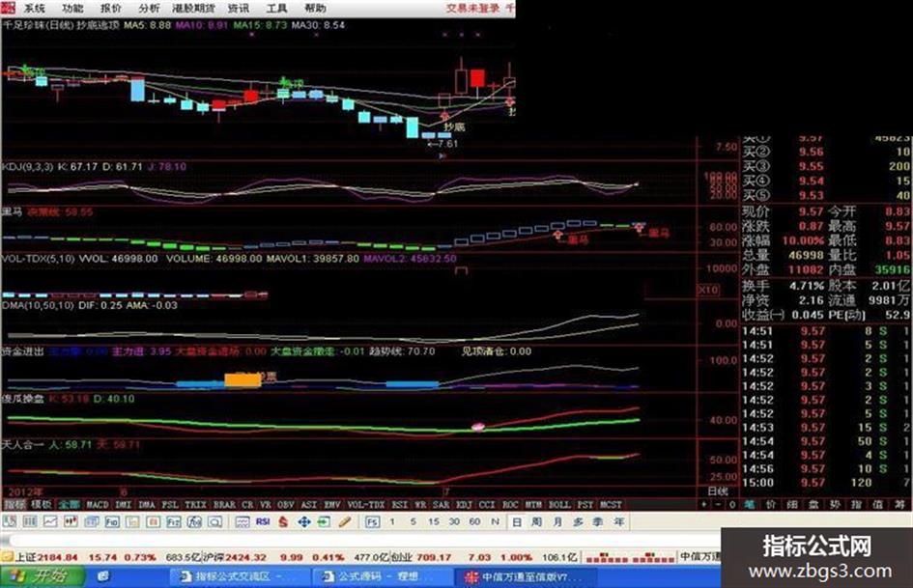The image size is (913, 588).
Task: Click the 上证 index value in status bar
Action: (x=57, y=557)
